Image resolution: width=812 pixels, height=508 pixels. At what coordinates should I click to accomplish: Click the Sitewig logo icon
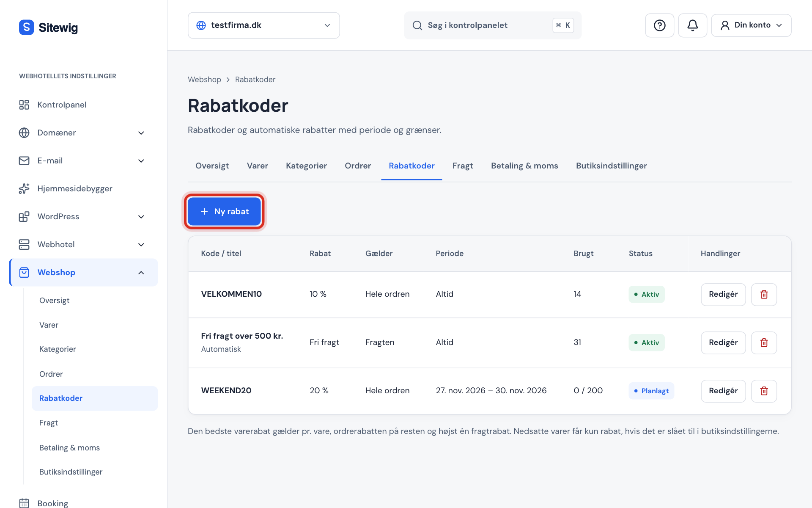pos(26,27)
